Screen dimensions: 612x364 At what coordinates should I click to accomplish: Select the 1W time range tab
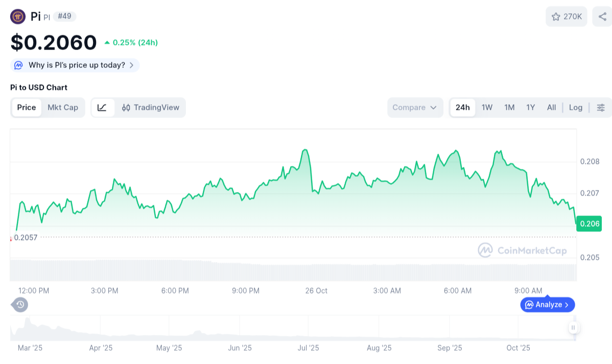[487, 107]
